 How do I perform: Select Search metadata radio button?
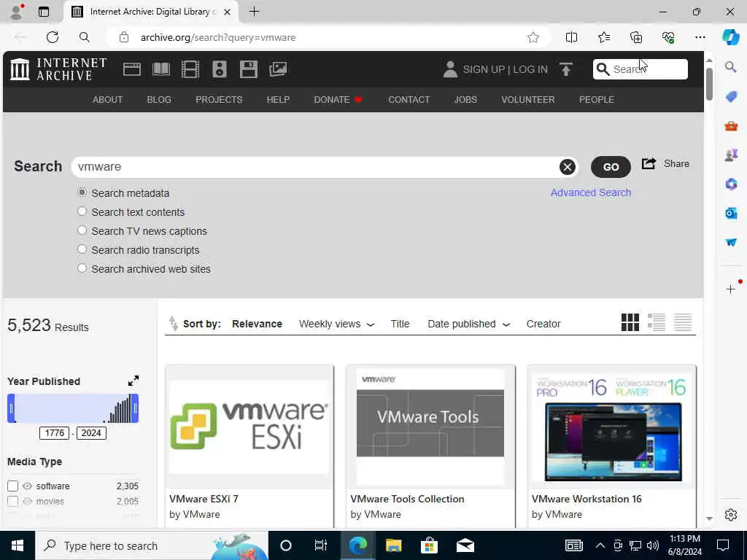[x=82, y=192]
